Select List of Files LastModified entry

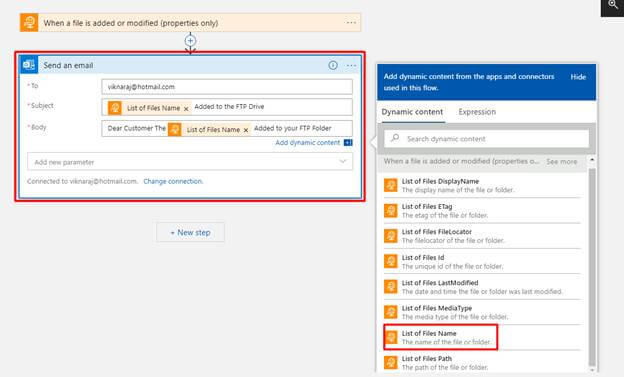(482, 287)
